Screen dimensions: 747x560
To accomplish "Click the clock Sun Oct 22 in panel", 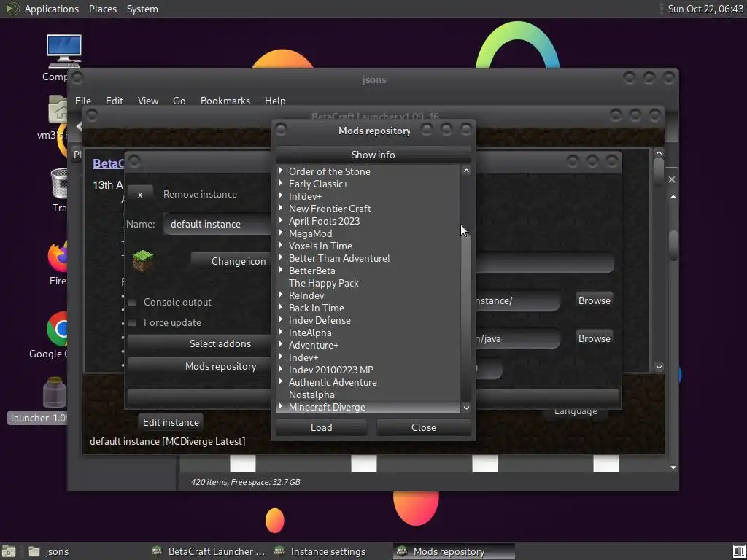I will 705,9.
